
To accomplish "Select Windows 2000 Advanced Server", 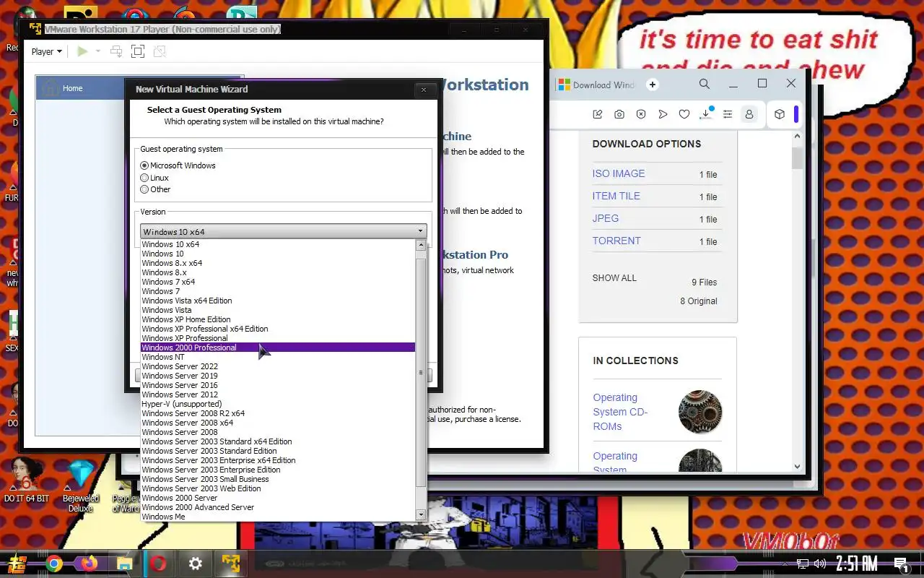I will pyautogui.click(x=278, y=507).
